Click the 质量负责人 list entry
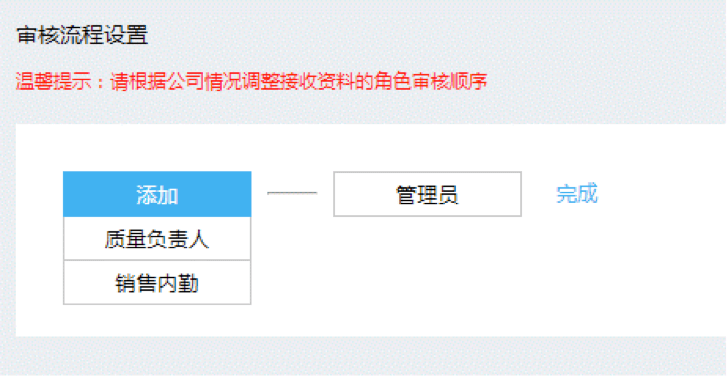727x376 pixels. [157, 239]
